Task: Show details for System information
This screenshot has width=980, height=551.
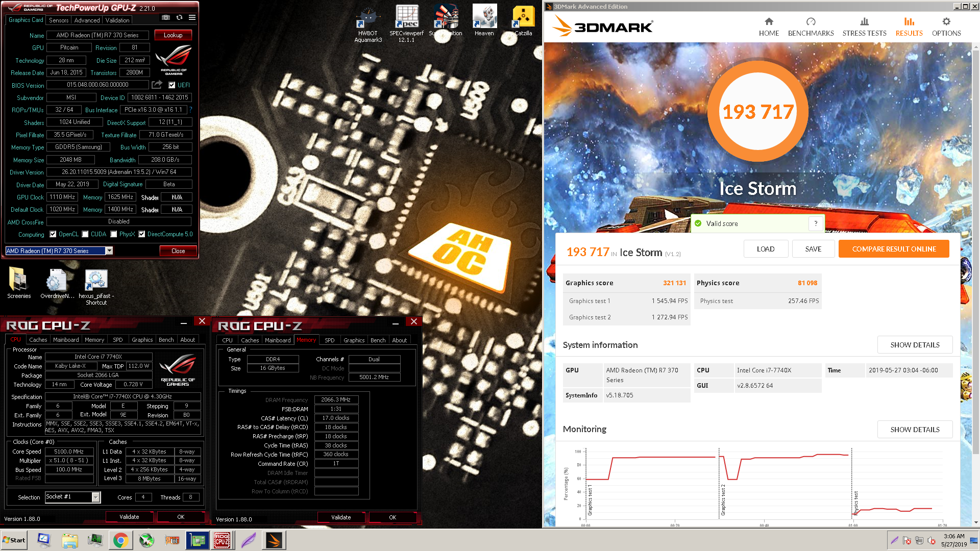Action: (915, 345)
